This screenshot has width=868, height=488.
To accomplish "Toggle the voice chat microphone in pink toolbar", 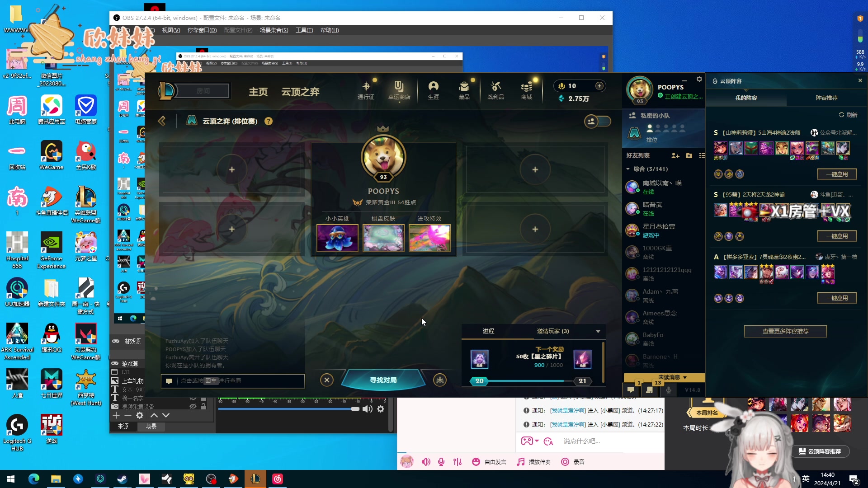I will [441, 462].
